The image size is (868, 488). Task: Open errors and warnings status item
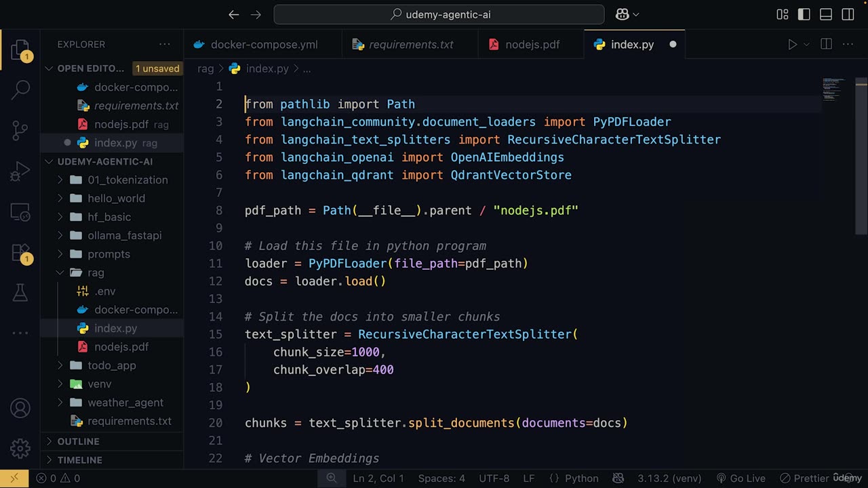point(58,478)
